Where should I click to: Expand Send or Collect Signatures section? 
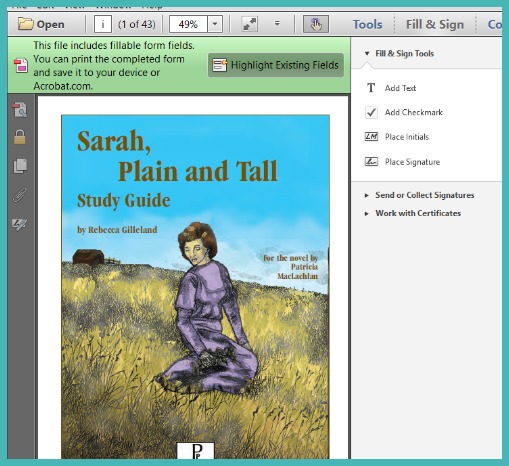(420, 195)
